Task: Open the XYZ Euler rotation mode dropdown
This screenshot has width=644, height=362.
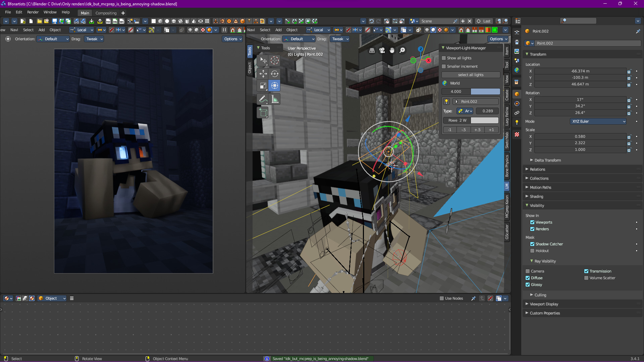Action: point(598,121)
